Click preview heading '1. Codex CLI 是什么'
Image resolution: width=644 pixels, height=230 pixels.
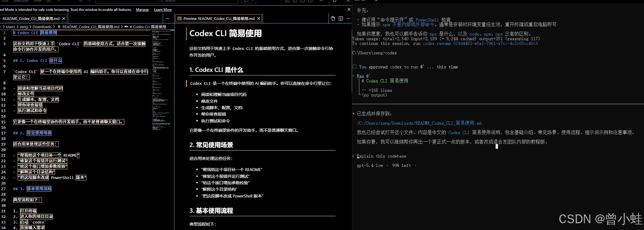click(x=216, y=70)
